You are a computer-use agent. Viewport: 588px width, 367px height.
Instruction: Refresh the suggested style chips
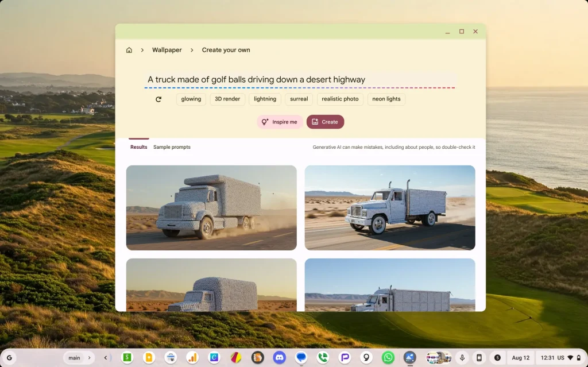pos(158,99)
